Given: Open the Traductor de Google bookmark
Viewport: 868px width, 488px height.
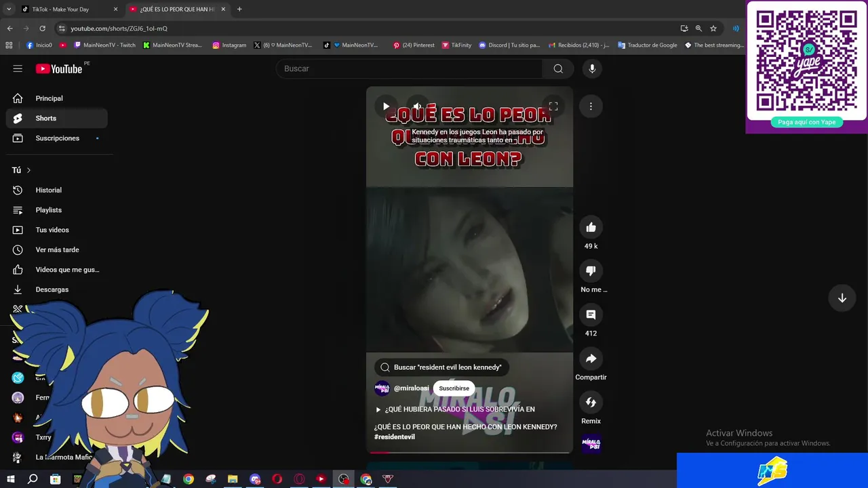Looking at the screenshot, I should coord(647,45).
